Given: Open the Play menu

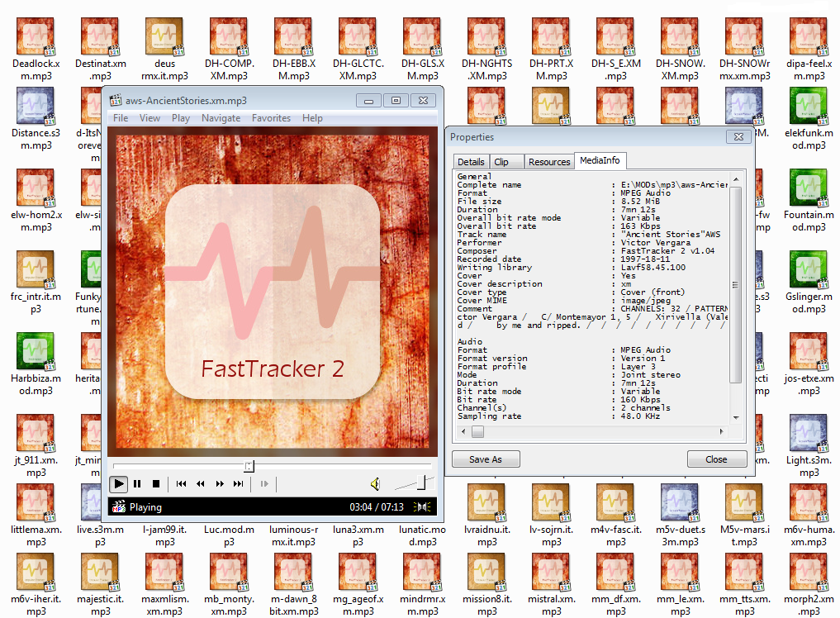Looking at the screenshot, I should tap(181, 118).
